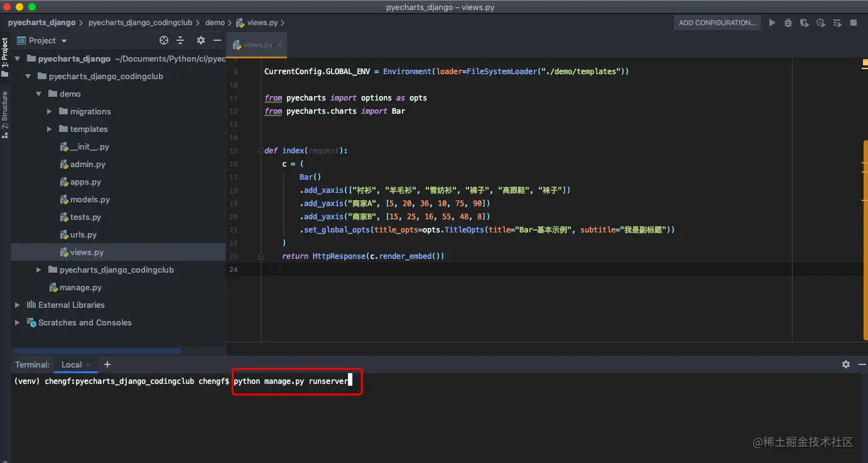Close the views.py editor tab
The image size is (868, 463).
pos(279,45)
